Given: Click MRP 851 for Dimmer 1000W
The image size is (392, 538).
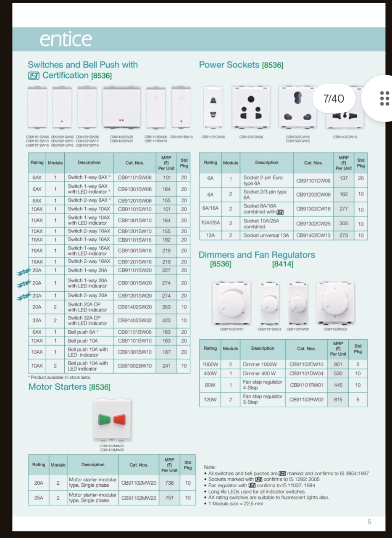Looking at the screenshot, I should [338, 364].
